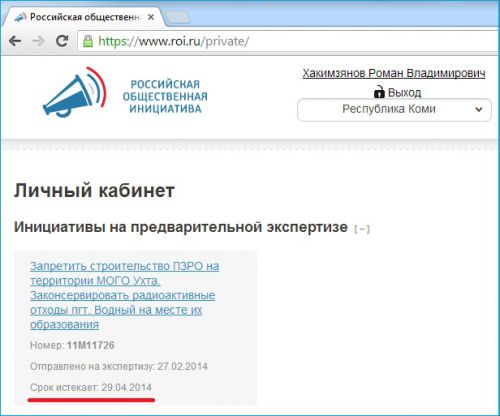Reload the page with the refresh icon
This screenshot has width=500, height=416.
point(62,41)
